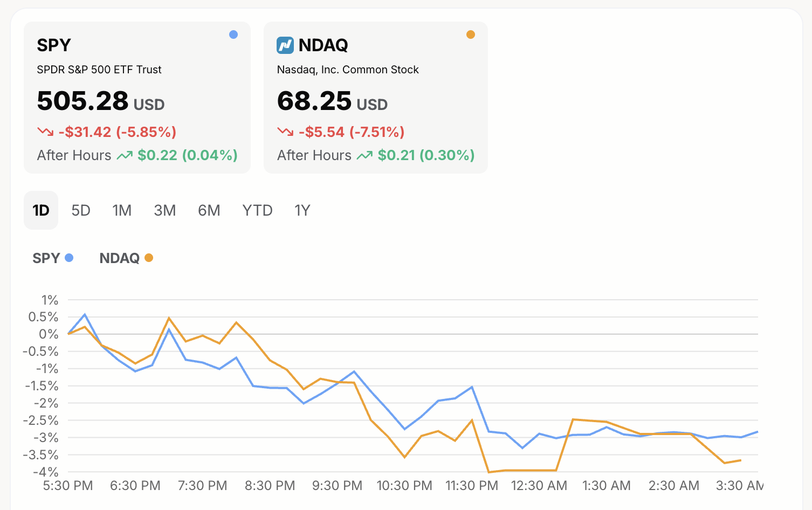Click the -2% y-axis label
The height and width of the screenshot is (510, 812).
point(46,403)
